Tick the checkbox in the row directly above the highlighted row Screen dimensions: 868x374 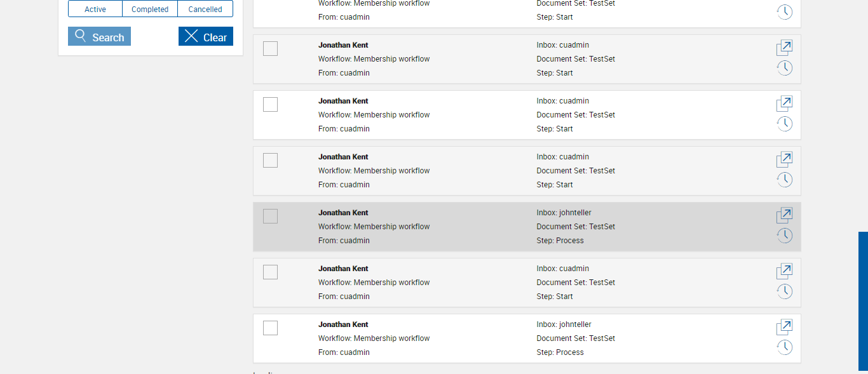pos(270,161)
